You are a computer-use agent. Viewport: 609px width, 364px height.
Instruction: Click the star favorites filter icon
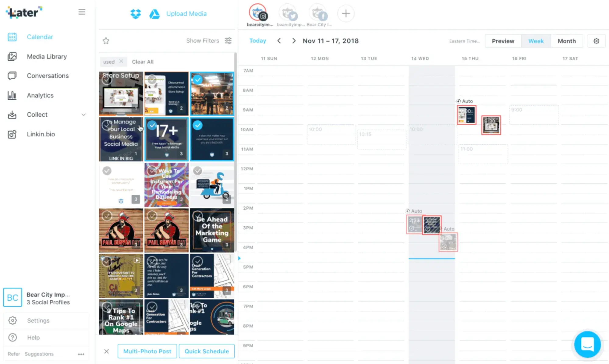click(x=106, y=41)
